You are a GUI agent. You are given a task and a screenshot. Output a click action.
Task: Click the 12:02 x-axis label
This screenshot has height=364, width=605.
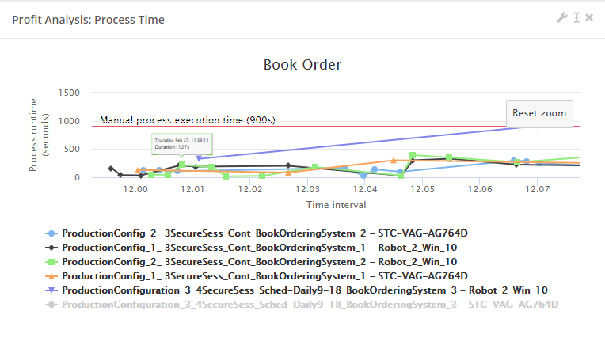click(250, 189)
